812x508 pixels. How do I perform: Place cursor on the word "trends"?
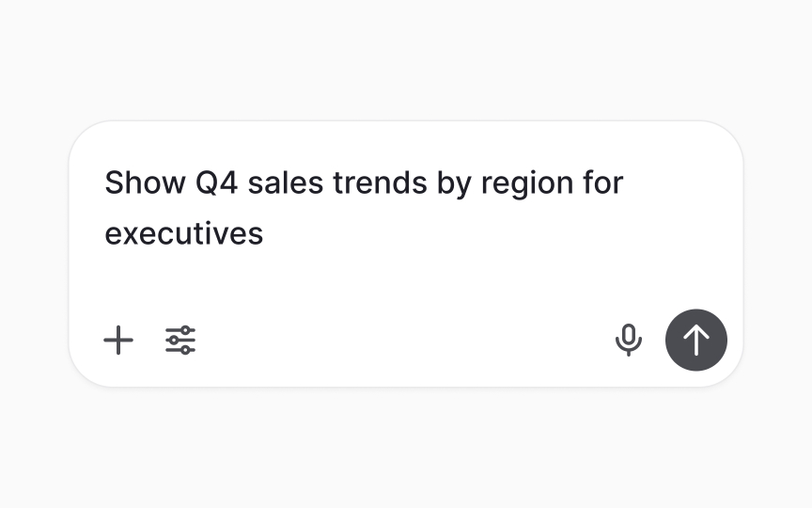pos(380,183)
